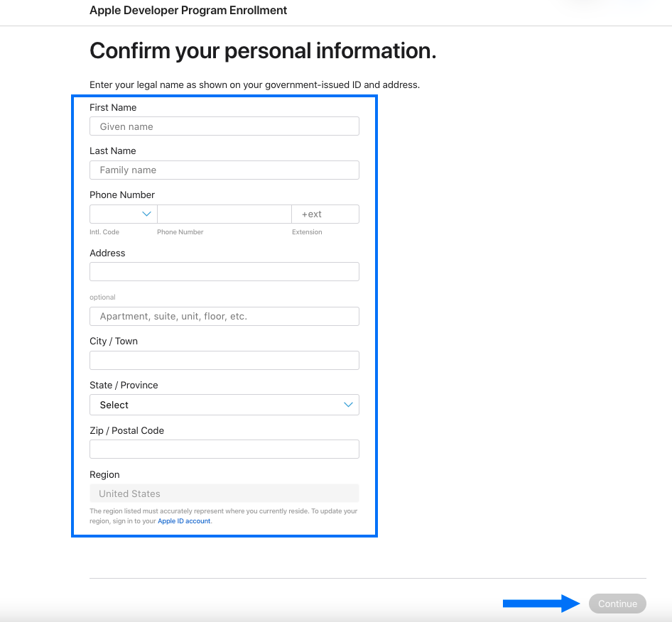Open the Intl. Code dropdown

pyautogui.click(x=123, y=214)
